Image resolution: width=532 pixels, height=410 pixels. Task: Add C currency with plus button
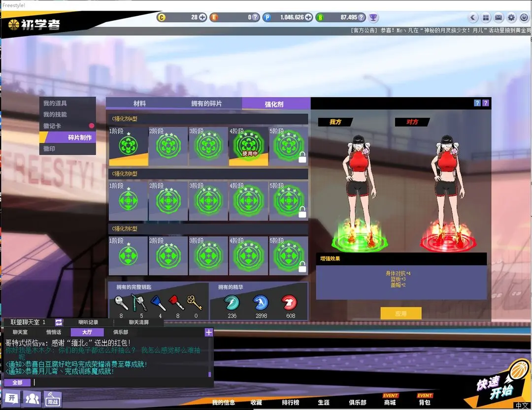[x=202, y=17]
